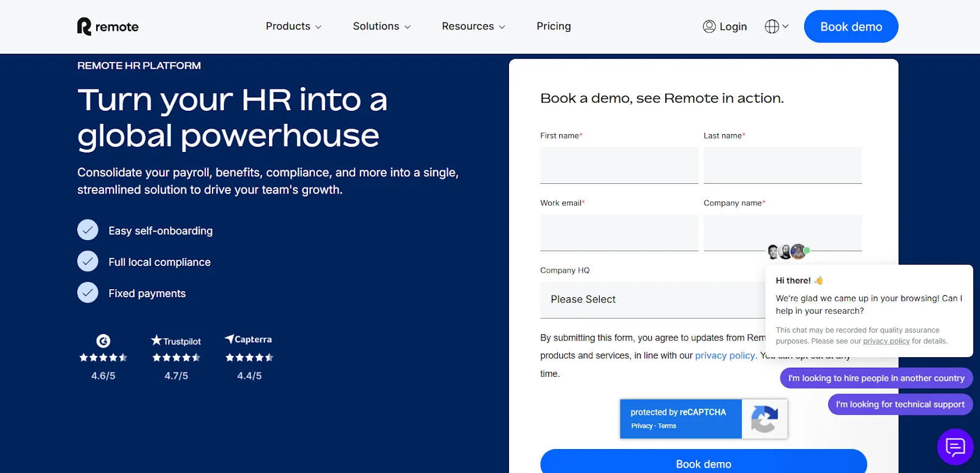This screenshot has width=980, height=473.
Task: Click the 'Easy self-onboarding' text
Action: [160, 231]
